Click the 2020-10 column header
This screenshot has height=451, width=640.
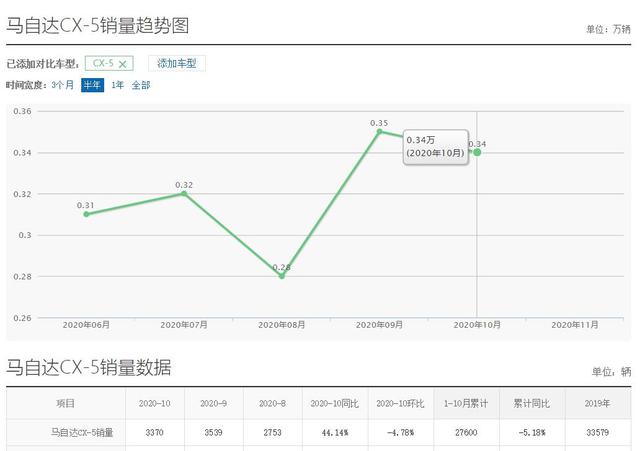(155, 404)
